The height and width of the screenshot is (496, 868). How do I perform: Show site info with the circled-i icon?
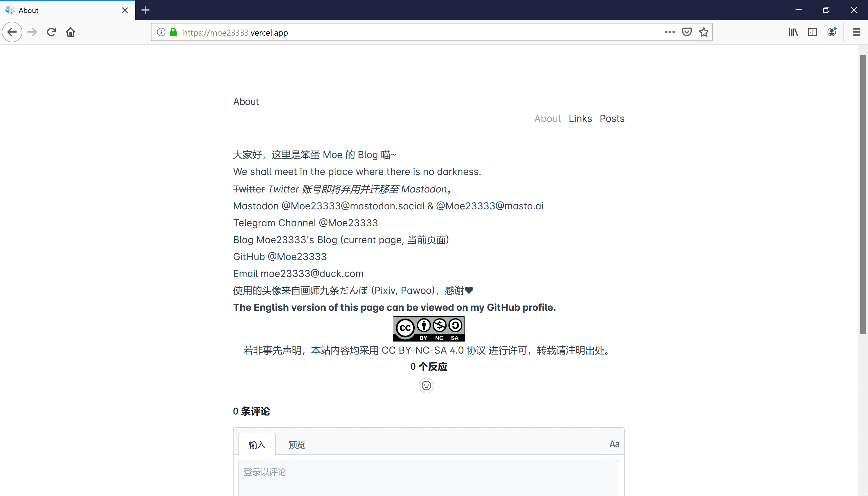click(161, 32)
